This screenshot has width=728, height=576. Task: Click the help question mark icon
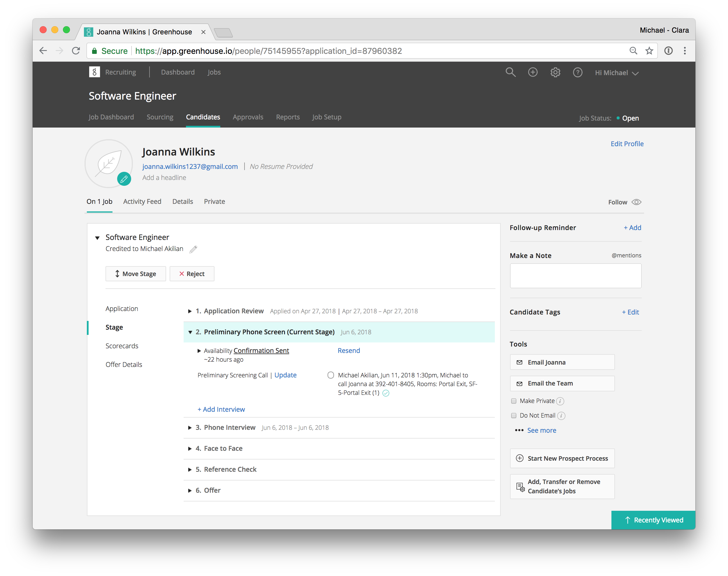[x=577, y=72]
